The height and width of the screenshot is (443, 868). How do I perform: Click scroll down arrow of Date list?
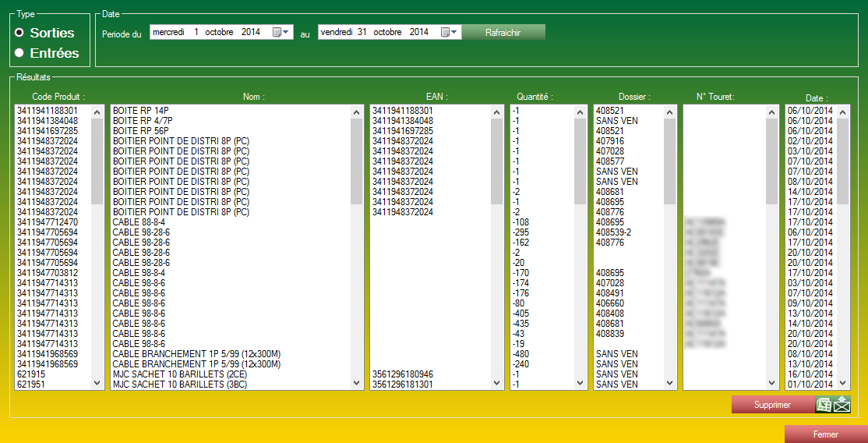(x=843, y=383)
